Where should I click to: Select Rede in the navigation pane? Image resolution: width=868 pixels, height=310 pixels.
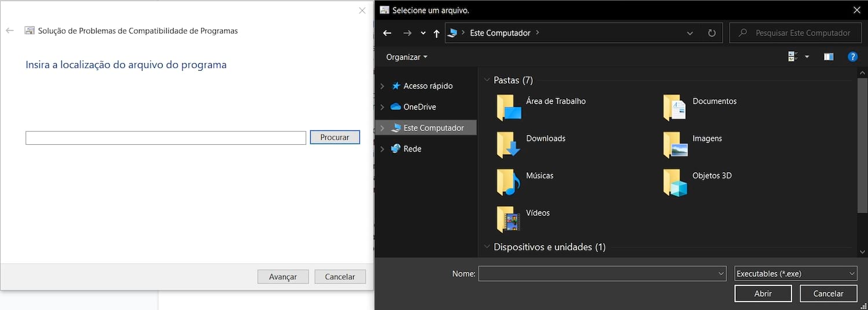coord(412,149)
